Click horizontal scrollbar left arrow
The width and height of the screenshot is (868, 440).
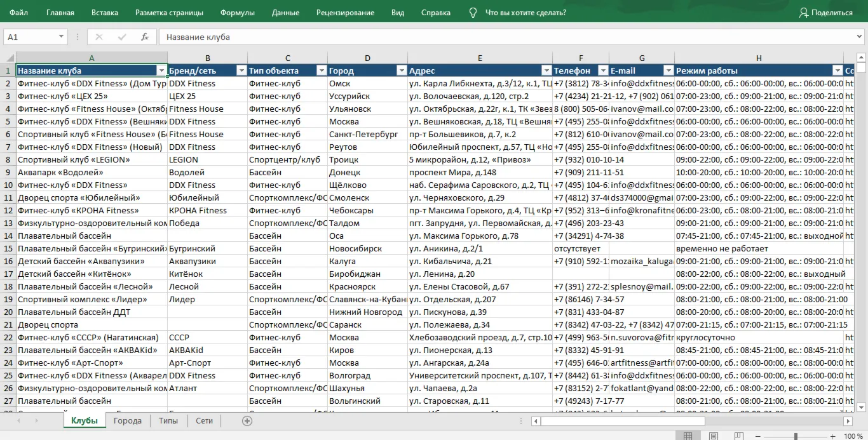click(x=536, y=421)
